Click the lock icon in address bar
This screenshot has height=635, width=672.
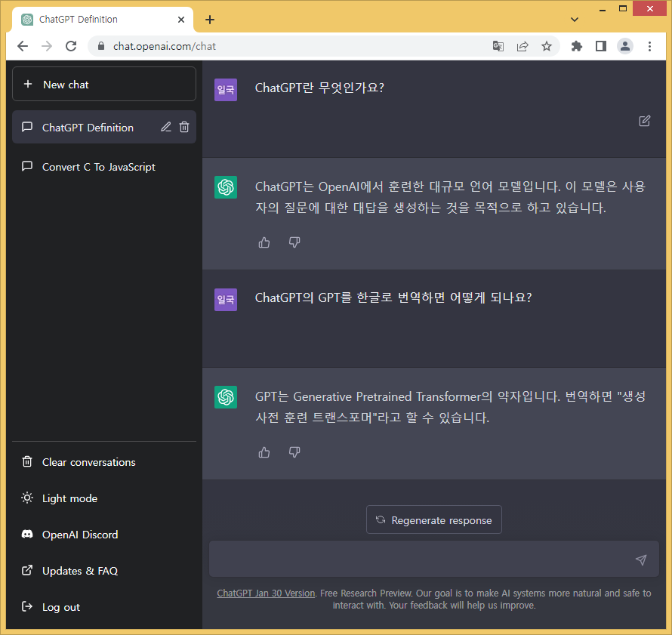[101, 46]
